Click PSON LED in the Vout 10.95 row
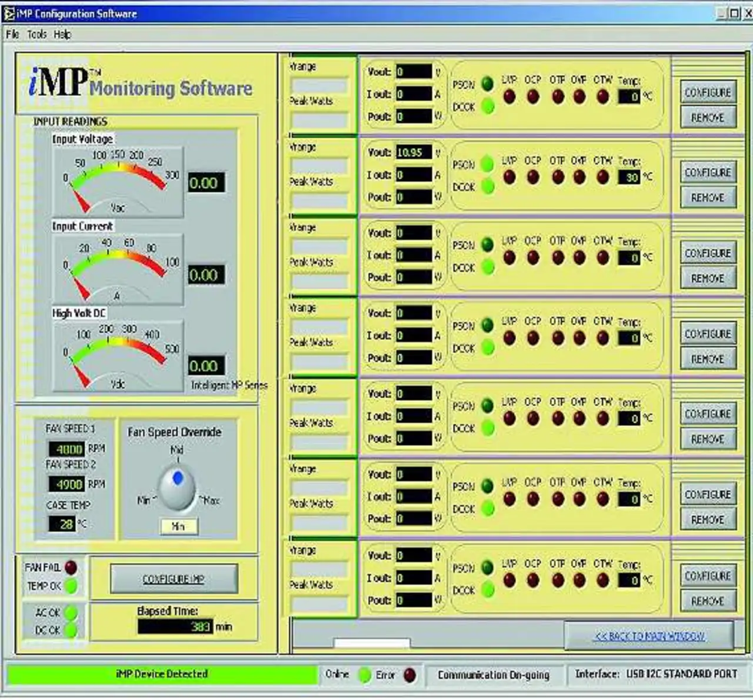 488,164
